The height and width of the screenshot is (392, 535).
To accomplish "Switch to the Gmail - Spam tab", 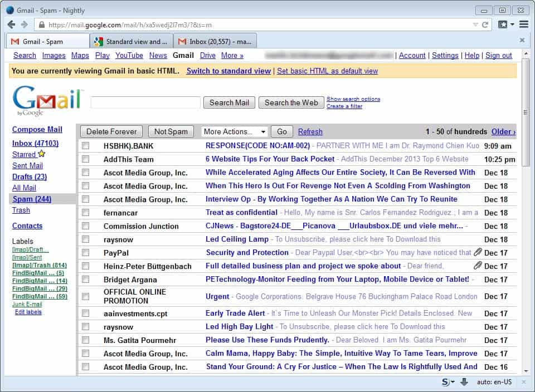I will tap(47, 42).
